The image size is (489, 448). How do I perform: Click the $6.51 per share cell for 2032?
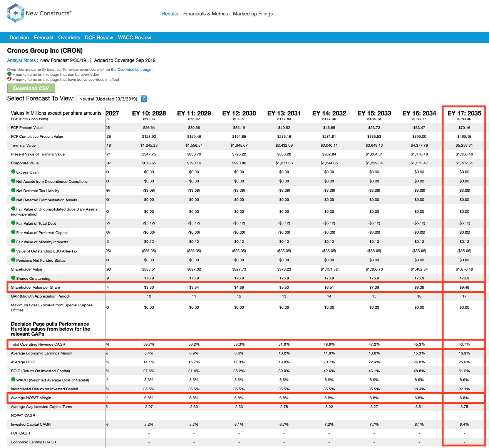click(x=329, y=288)
